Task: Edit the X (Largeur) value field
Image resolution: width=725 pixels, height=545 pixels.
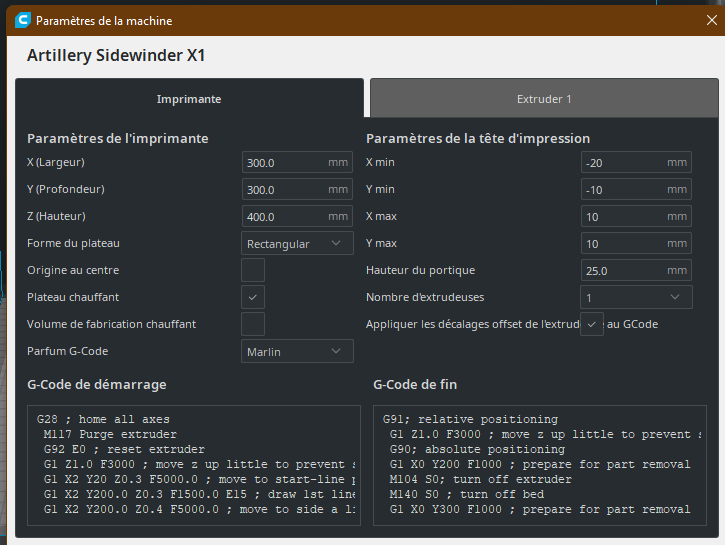Action: [x=297, y=162]
